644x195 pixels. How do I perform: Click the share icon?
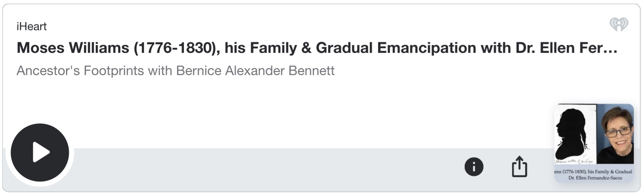[x=519, y=166]
